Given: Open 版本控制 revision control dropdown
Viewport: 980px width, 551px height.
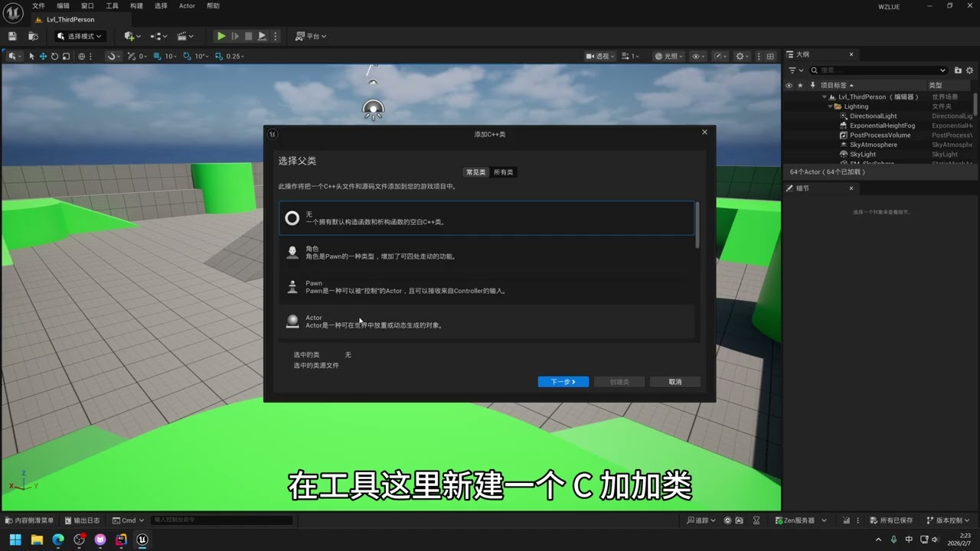Looking at the screenshot, I should 949,520.
